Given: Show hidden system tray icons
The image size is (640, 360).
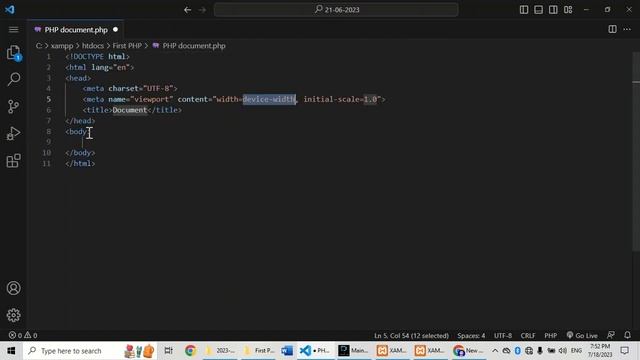Looking at the screenshot, I should pyautogui.click(x=495, y=351).
